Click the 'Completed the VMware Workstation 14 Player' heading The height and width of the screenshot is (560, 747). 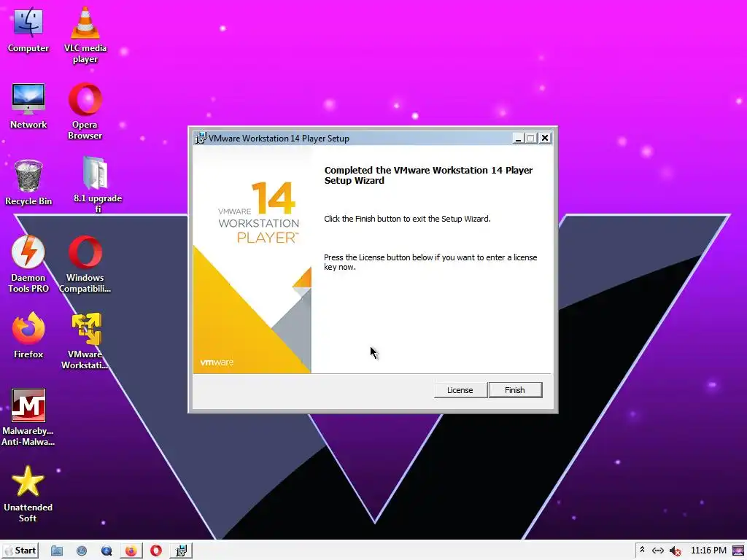click(428, 175)
